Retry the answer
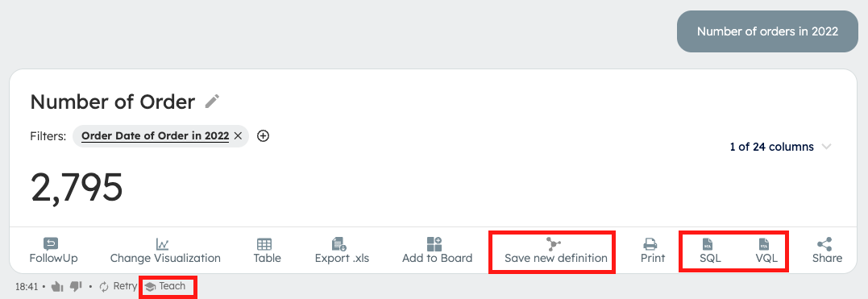The height and width of the screenshot is (299, 868). tap(118, 287)
